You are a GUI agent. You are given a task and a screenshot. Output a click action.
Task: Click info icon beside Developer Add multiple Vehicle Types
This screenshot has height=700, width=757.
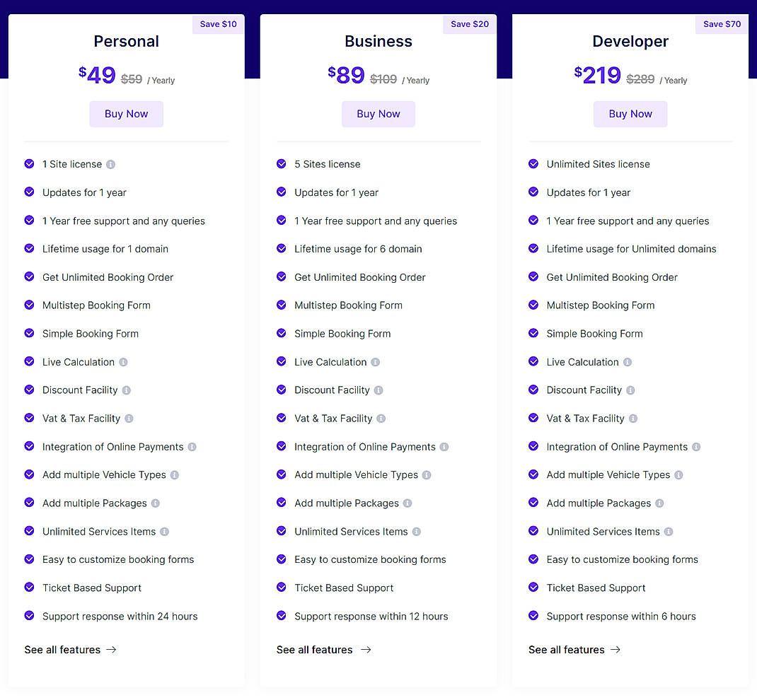pyautogui.click(x=678, y=475)
